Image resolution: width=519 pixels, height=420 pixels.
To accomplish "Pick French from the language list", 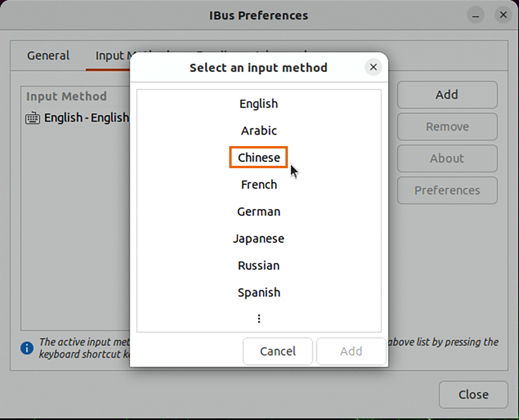I will coord(259,185).
